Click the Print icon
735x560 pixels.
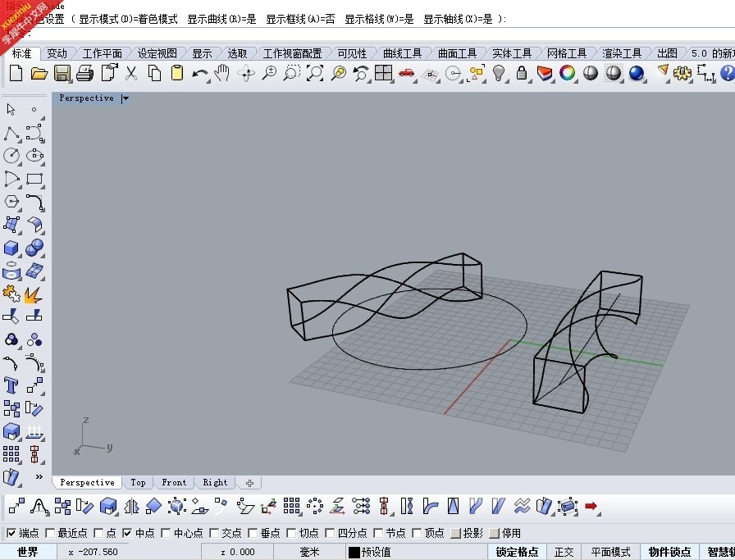84,73
